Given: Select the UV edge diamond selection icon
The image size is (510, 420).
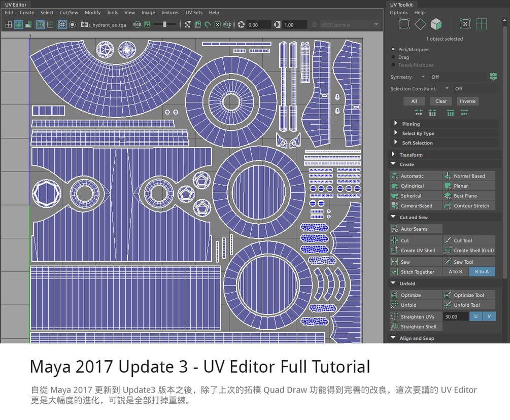Looking at the screenshot, I should [420, 24].
